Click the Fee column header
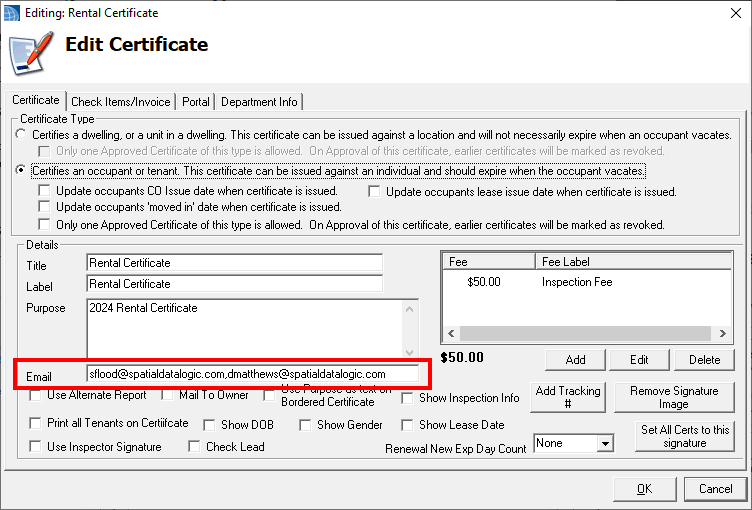The image size is (752, 510). (489, 262)
